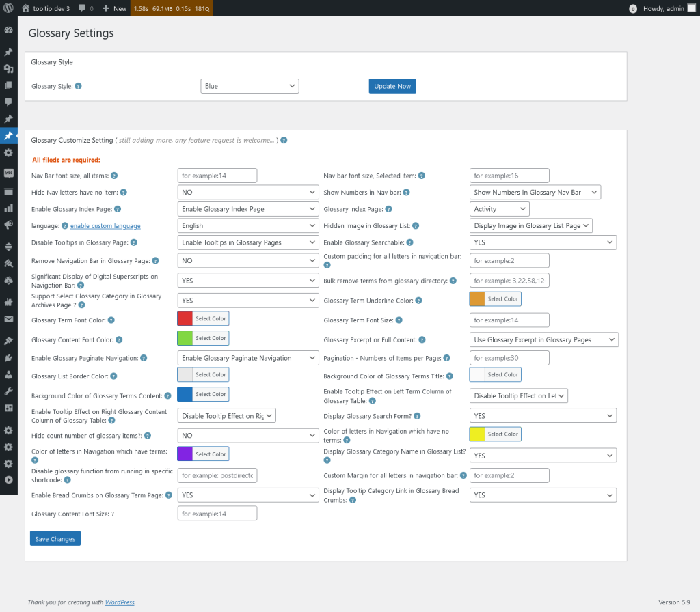Click the Glossary Content Font Size input field
Screen dimensions: 700x612
217,513
